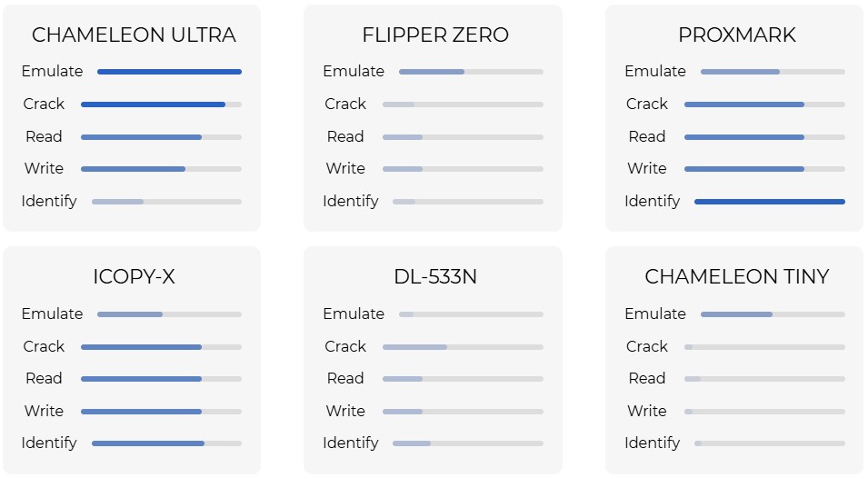Select the Flipper Zero Emulate bar
This screenshot has height=478, width=868.
tap(471, 72)
